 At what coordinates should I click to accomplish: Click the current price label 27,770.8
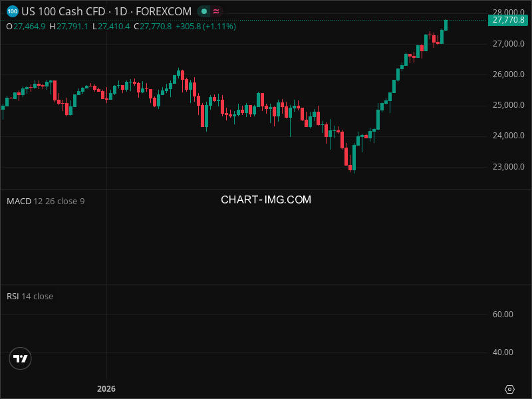(x=508, y=20)
